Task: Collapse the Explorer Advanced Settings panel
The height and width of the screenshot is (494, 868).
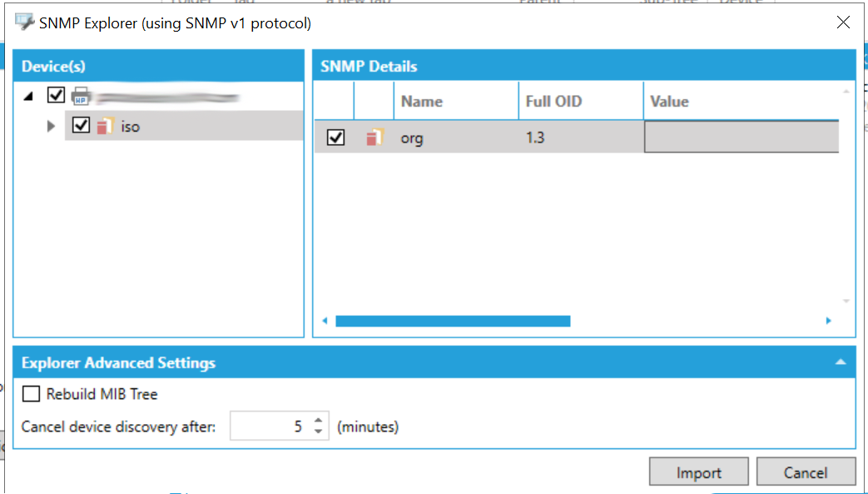Action: 841,363
